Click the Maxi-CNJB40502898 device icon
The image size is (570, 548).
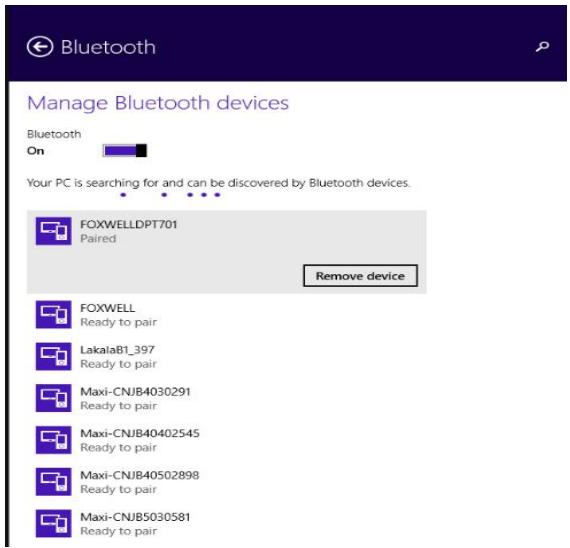pos(53,482)
